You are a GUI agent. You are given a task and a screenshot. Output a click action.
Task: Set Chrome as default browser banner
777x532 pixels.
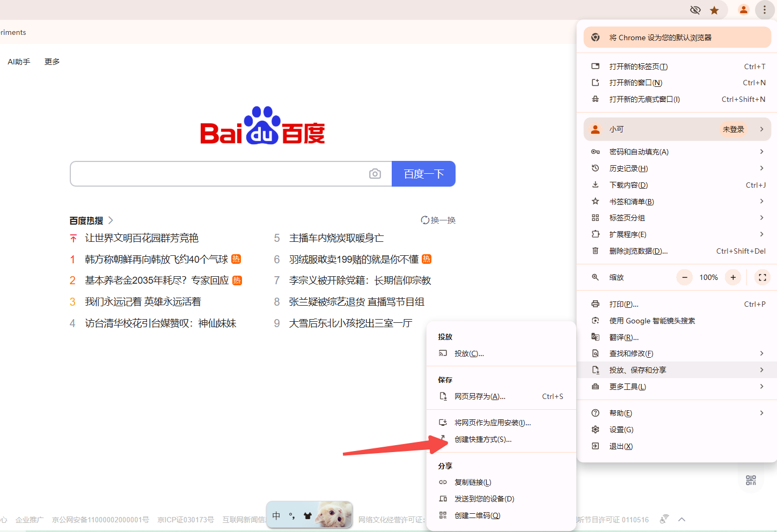[677, 38]
